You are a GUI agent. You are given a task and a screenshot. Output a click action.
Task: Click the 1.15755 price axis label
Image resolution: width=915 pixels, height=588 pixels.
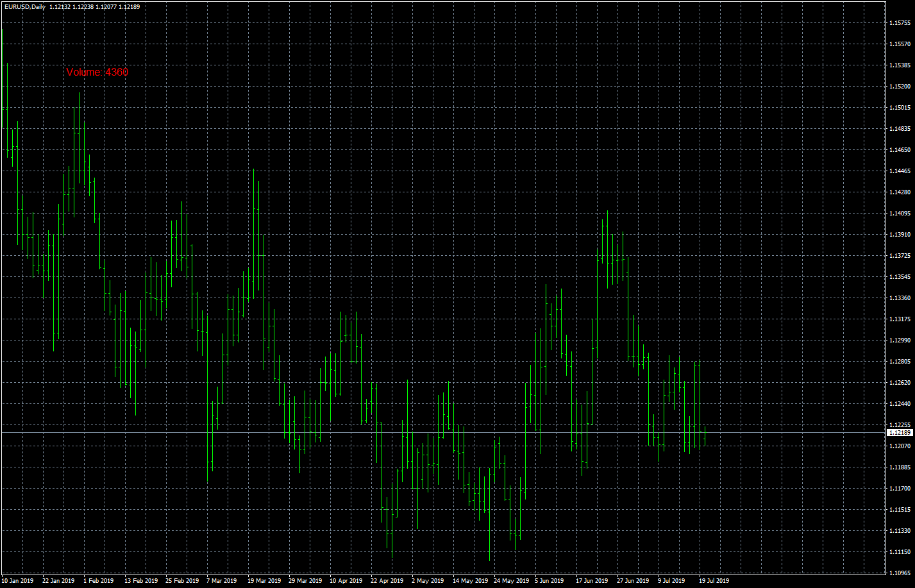(x=900, y=23)
